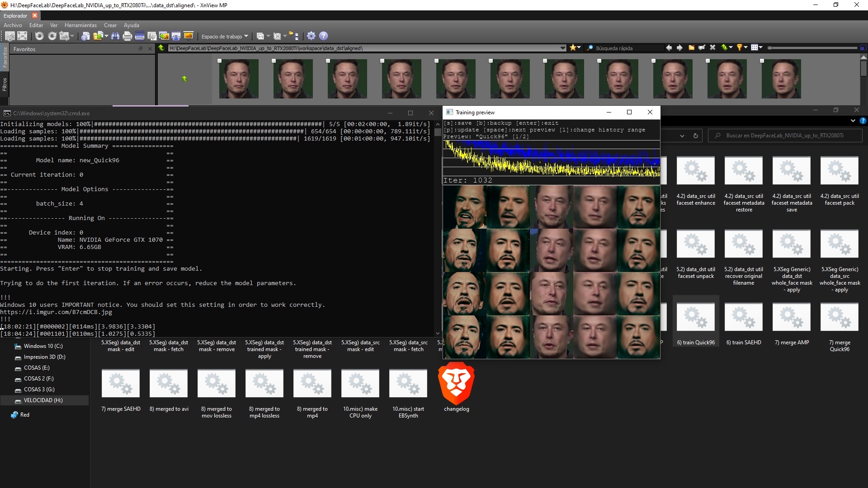The height and width of the screenshot is (488, 868).
Task: Click the blue help question mark icon
Action: pyautogui.click(x=323, y=36)
